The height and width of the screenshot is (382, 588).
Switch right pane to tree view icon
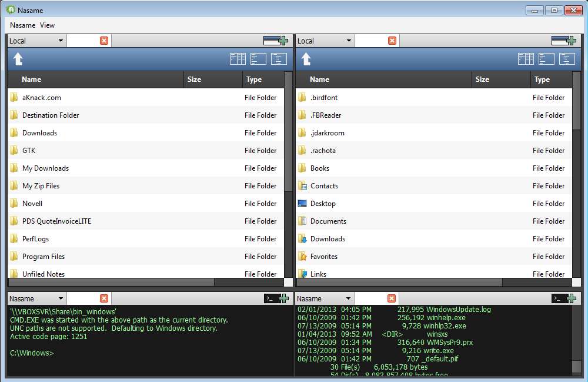point(567,59)
